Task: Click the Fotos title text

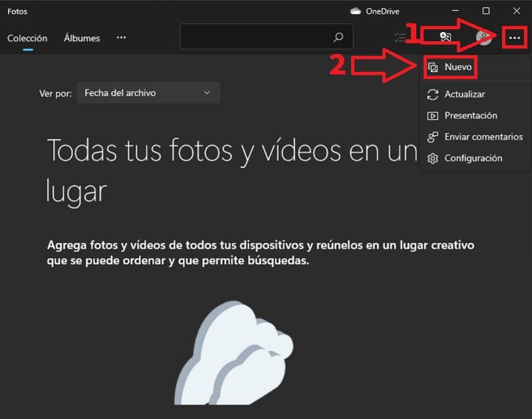Action: (17, 11)
